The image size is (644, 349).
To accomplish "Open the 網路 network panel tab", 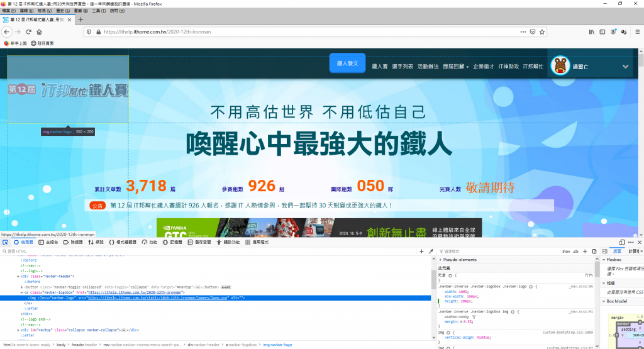I will [96, 242].
